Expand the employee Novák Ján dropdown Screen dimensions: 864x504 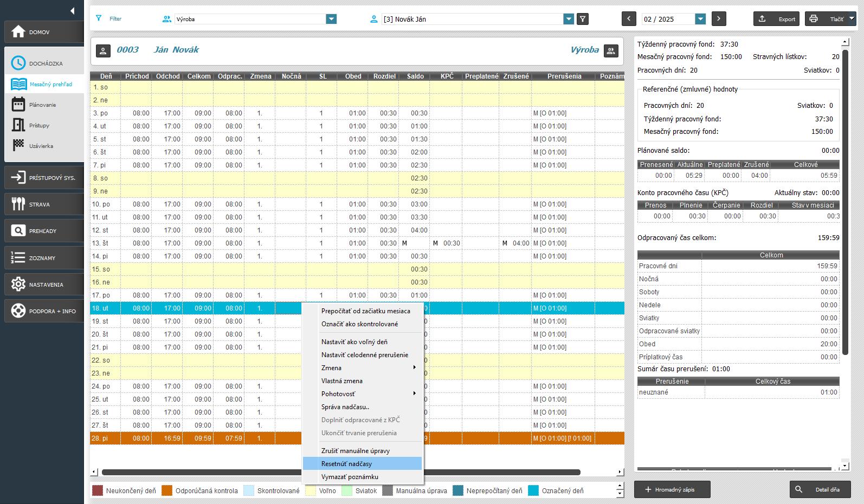[x=569, y=19]
